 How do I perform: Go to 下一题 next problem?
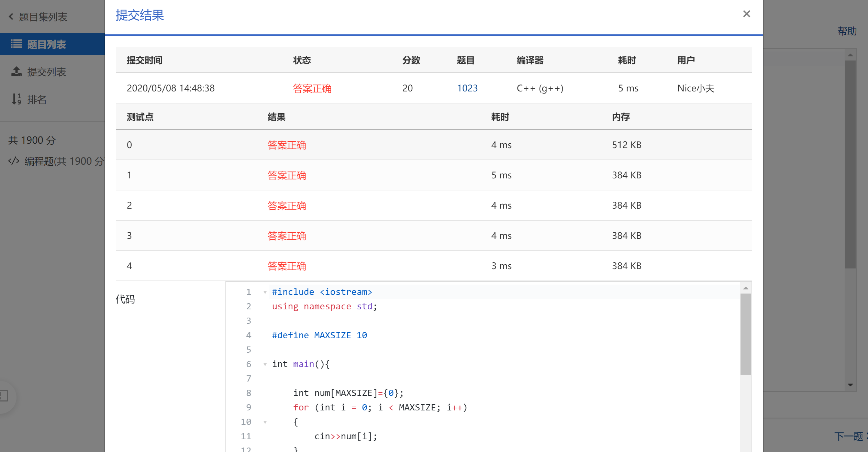point(849,436)
